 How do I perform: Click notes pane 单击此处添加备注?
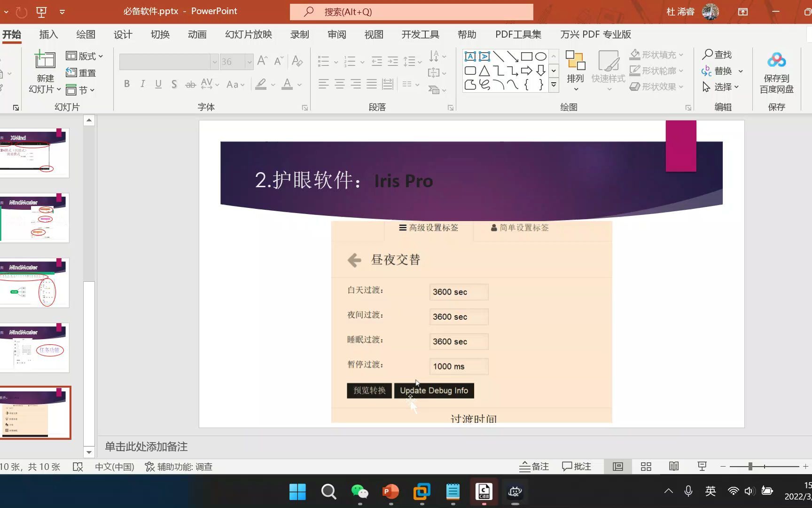coord(146,446)
